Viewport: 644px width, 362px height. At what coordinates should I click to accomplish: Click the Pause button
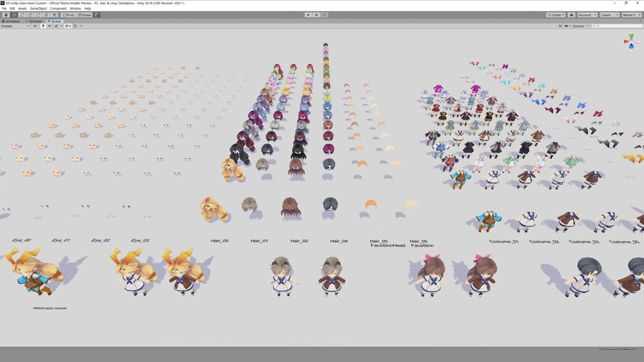tap(316, 15)
